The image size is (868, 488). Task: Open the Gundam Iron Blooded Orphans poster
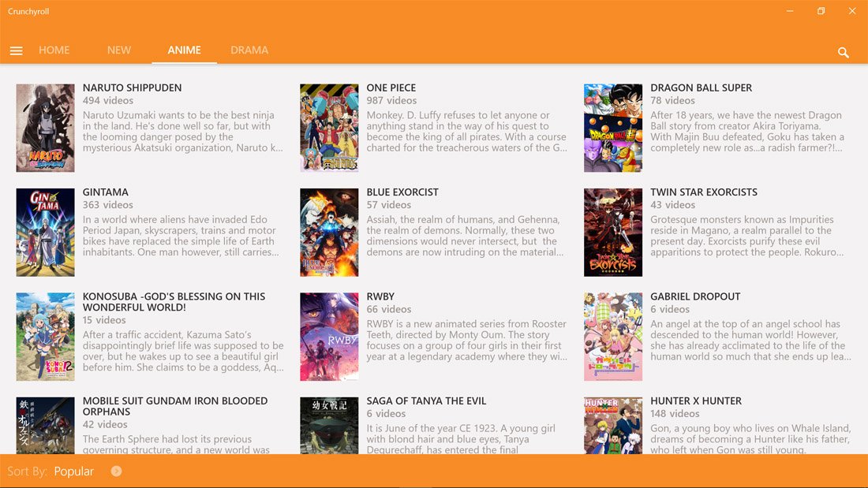click(46, 426)
